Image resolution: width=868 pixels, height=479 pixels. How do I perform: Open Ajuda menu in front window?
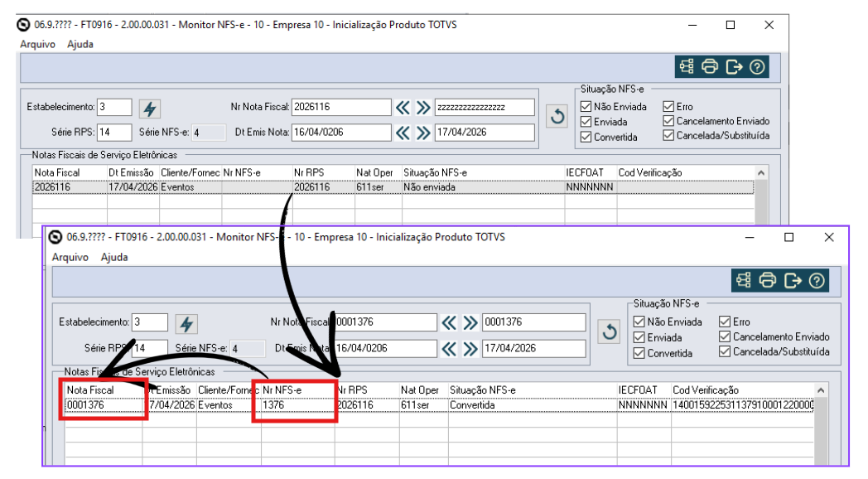click(x=114, y=257)
